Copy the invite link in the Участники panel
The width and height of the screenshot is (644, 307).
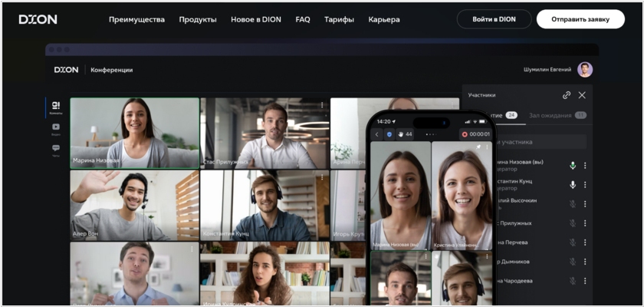[x=567, y=95]
